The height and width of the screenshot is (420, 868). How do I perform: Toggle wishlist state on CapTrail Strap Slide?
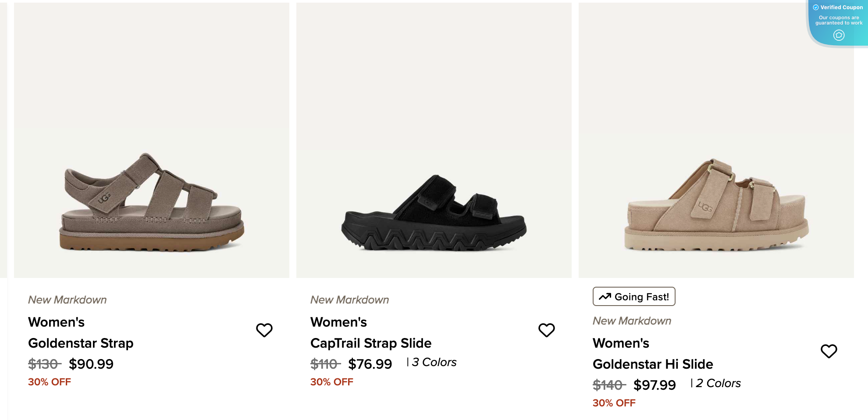[546, 330]
